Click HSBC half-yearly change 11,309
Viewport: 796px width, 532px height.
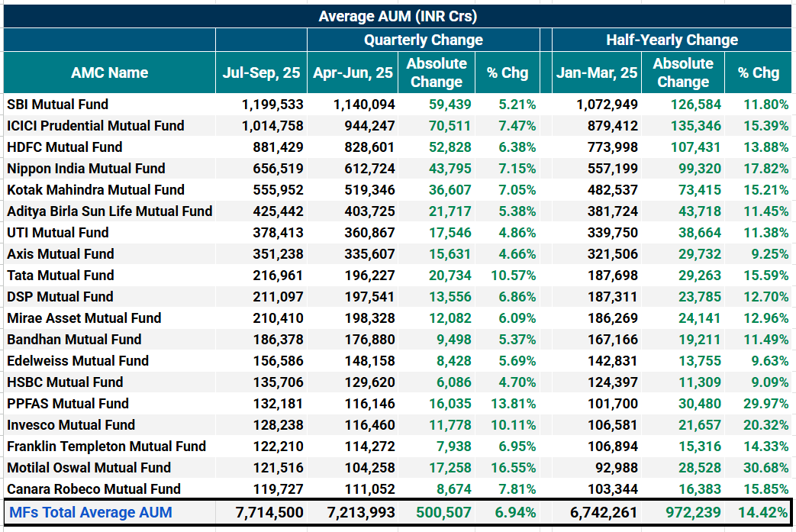[700, 382]
